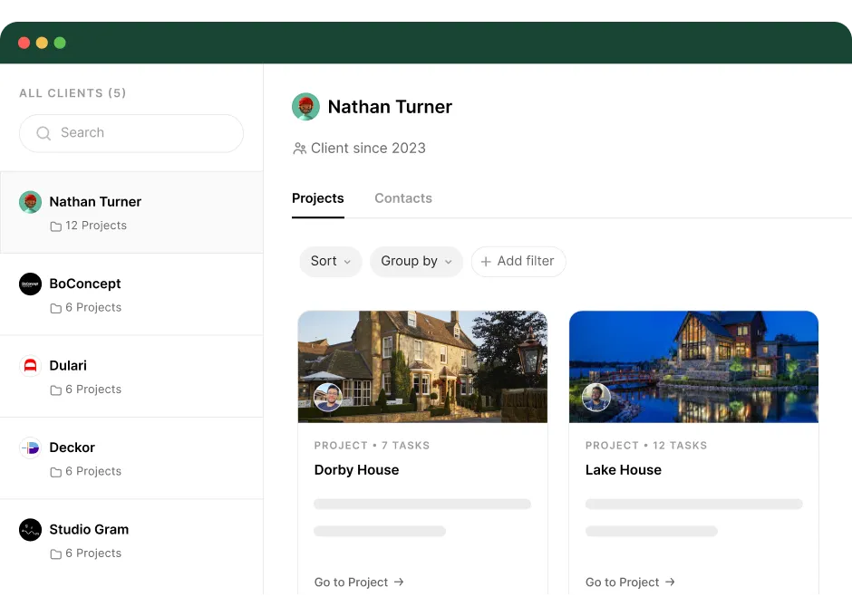Click the PROJECT • 12 TASKS label
This screenshot has height=616, width=852.
pos(646,446)
